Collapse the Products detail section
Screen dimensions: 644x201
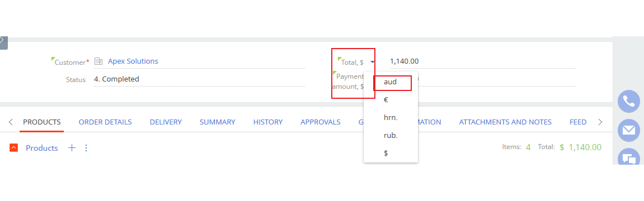click(13, 147)
